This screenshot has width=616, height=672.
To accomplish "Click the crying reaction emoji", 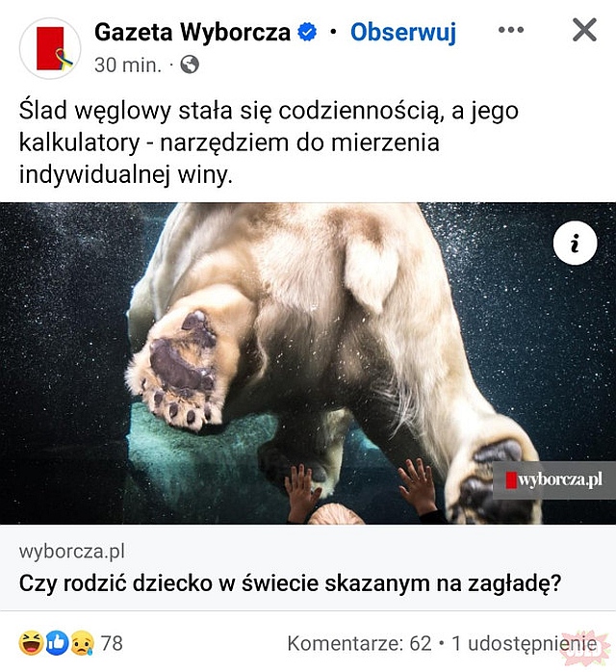I will (x=82, y=643).
